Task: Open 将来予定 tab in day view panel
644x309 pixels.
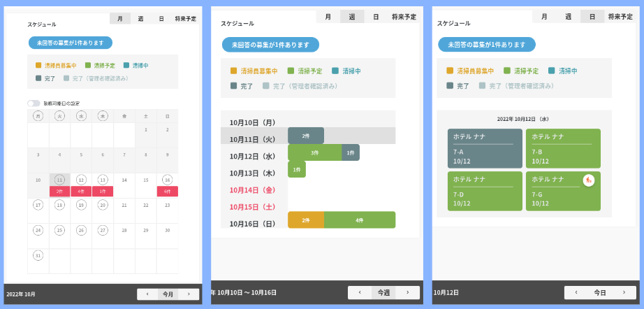Action: coord(620,17)
